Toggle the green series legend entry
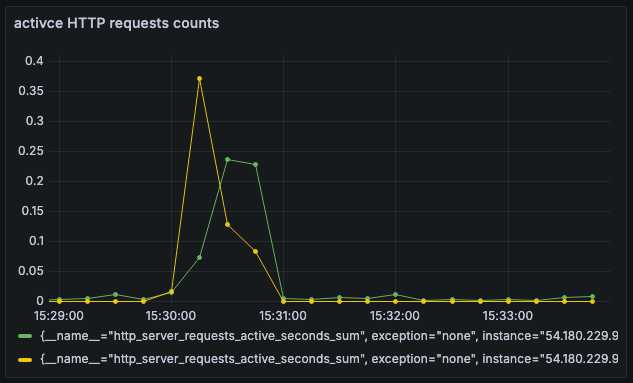633x383 pixels. (x=329, y=336)
